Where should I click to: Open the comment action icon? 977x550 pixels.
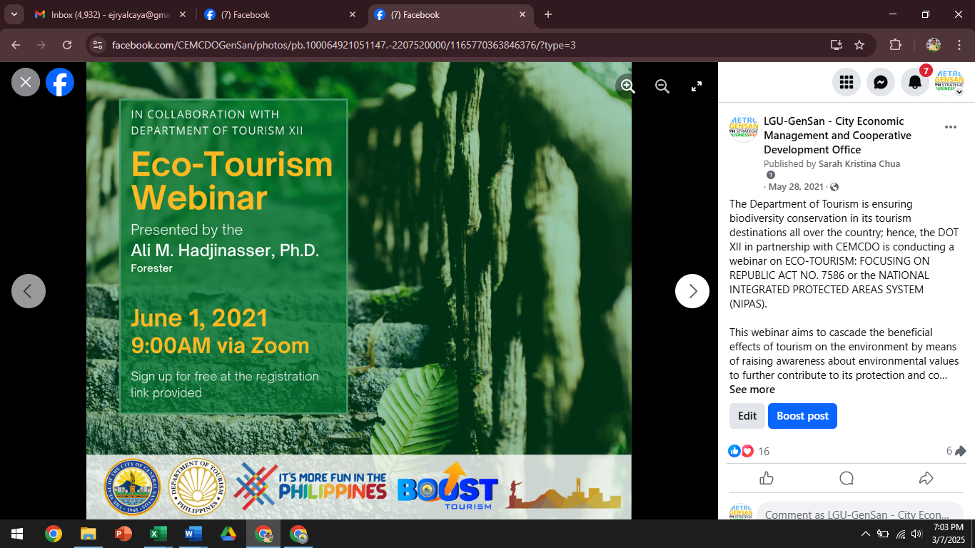click(846, 478)
